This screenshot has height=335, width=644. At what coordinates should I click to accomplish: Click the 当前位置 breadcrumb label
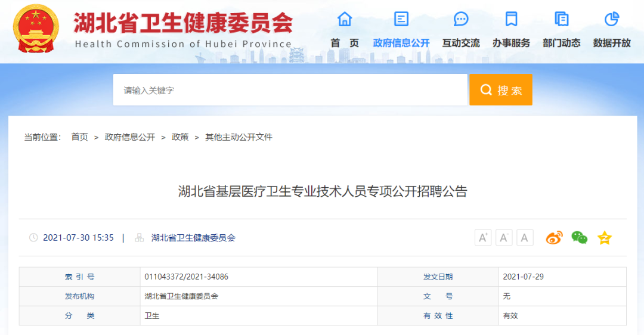pos(43,137)
